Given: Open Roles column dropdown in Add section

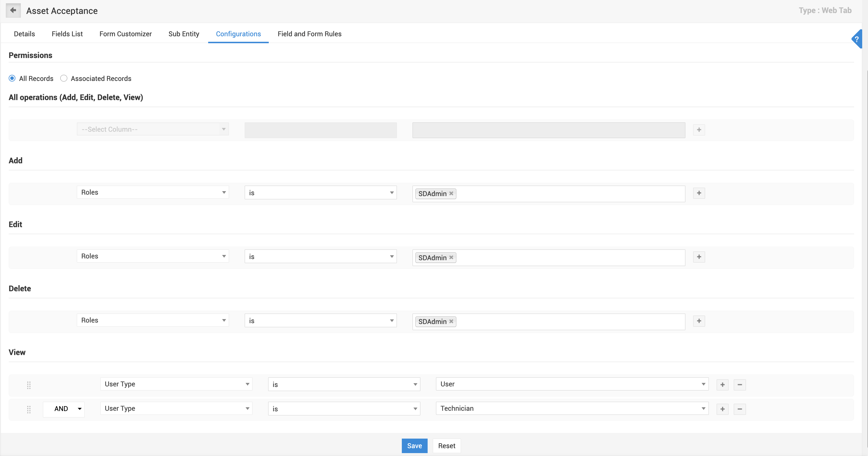Looking at the screenshot, I should 153,192.
